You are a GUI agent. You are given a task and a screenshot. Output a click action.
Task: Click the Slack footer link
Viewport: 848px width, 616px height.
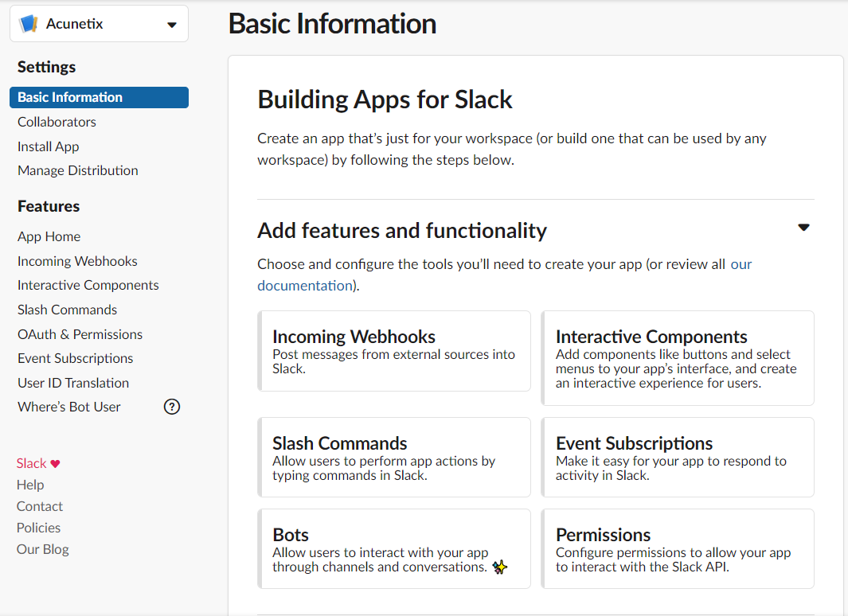coord(31,464)
